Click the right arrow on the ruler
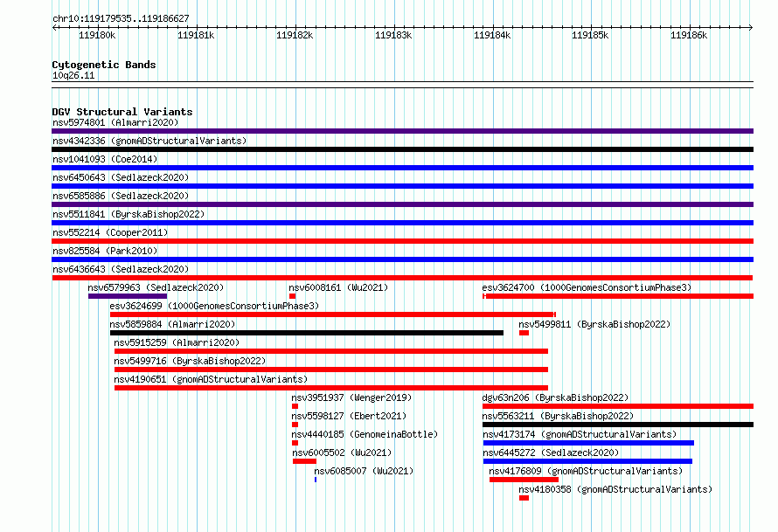778x532 pixels. [x=750, y=28]
